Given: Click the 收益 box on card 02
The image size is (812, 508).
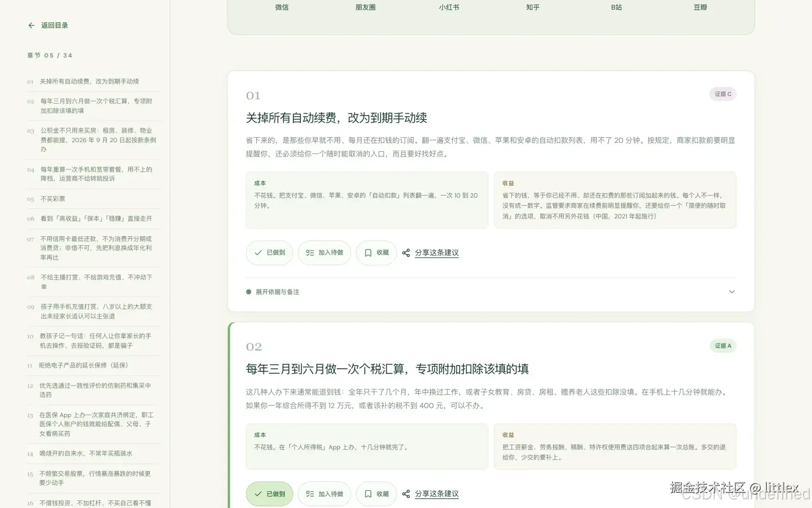Looking at the screenshot, I should tap(615, 447).
